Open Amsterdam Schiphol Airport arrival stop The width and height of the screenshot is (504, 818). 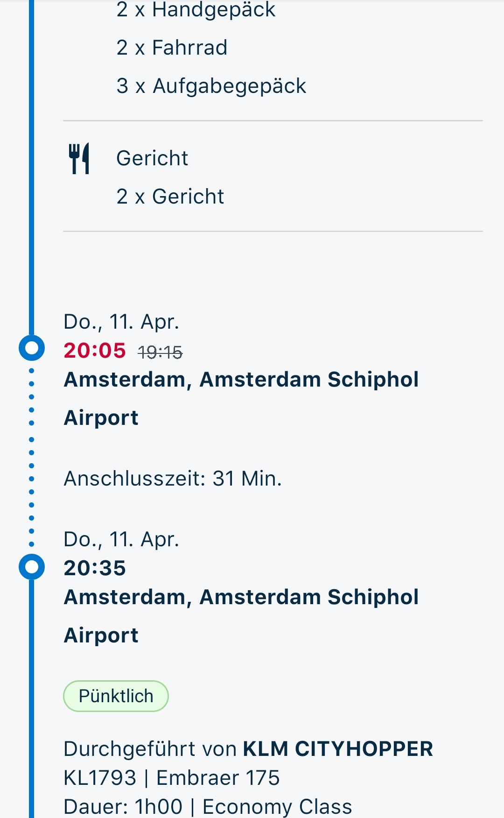[241, 398]
